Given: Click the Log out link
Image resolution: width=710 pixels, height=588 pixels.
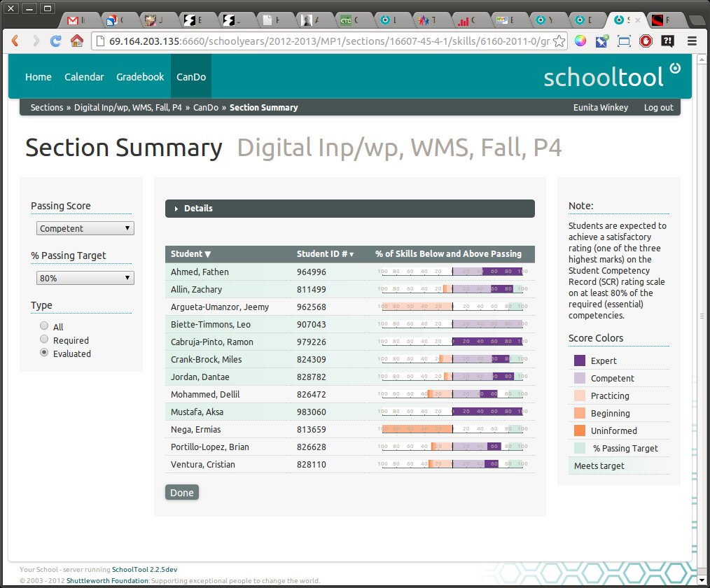Looking at the screenshot, I should (658, 108).
